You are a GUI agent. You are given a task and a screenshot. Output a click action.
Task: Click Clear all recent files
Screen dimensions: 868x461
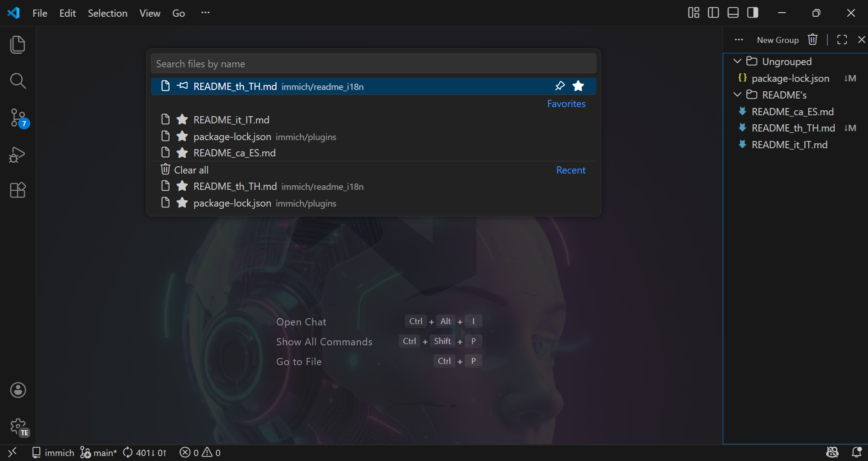[x=191, y=170]
